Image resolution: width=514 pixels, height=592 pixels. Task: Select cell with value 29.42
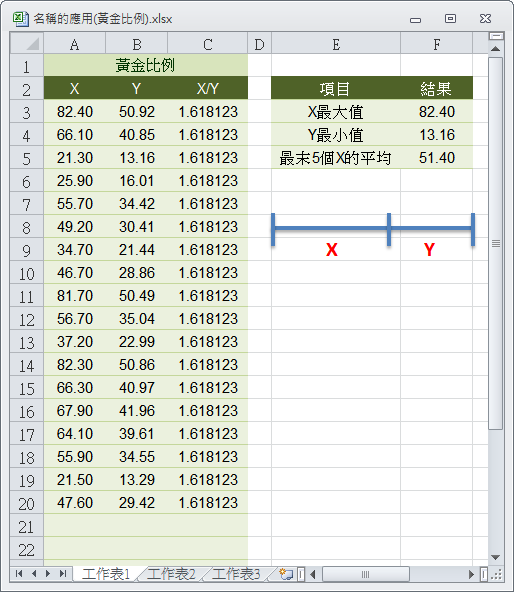tap(136, 503)
